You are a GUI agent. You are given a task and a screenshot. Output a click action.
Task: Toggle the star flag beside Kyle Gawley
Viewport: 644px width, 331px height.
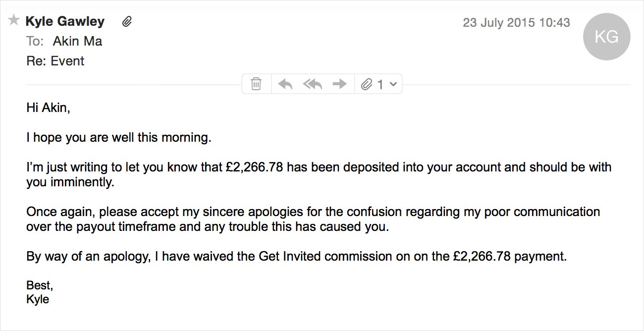coord(14,20)
